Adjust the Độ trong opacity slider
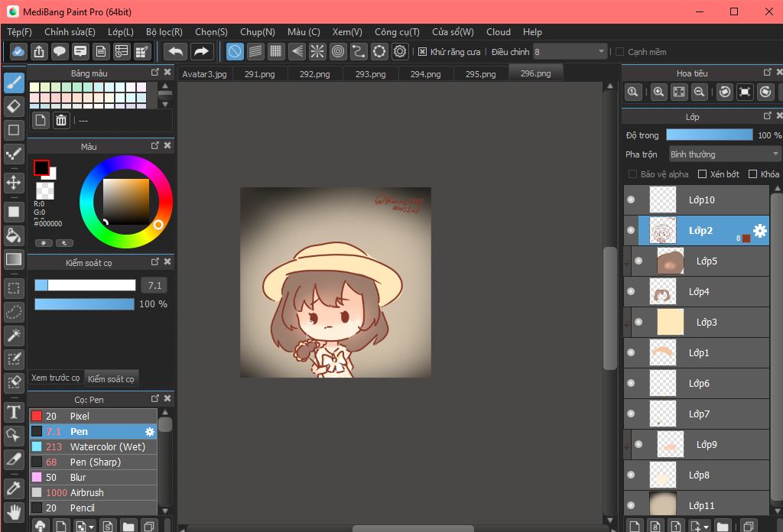The image size is (783, 532). [x=709, y=135]
